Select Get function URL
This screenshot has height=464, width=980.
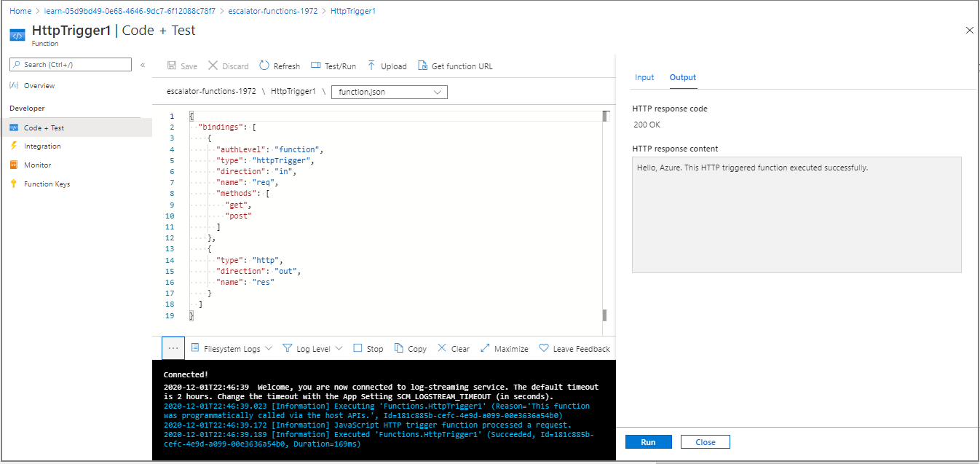[454, 66]
